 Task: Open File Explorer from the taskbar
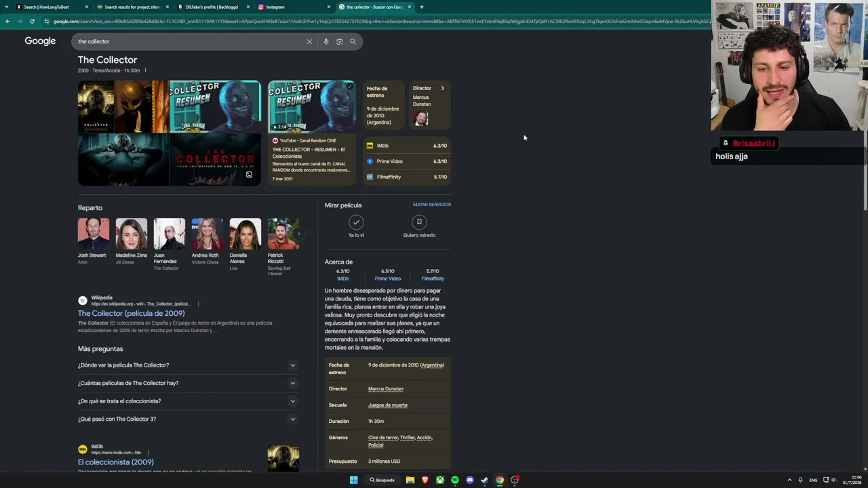(410, 480)
